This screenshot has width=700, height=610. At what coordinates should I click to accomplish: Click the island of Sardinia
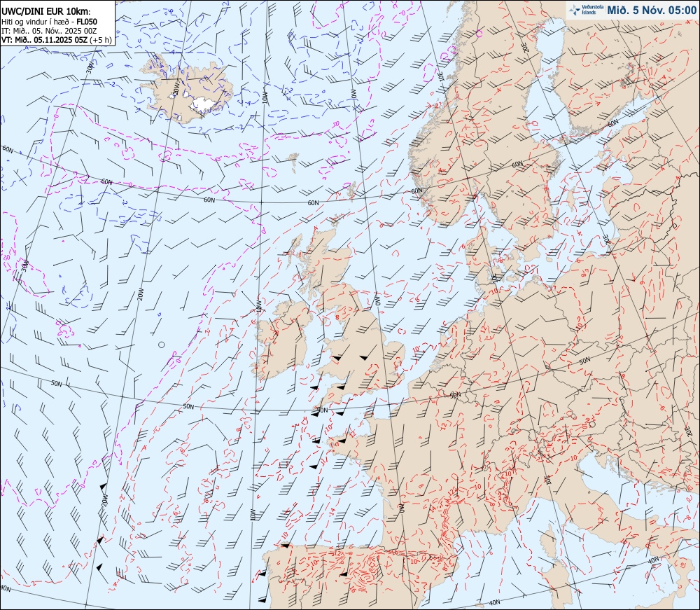coord(557,585)
